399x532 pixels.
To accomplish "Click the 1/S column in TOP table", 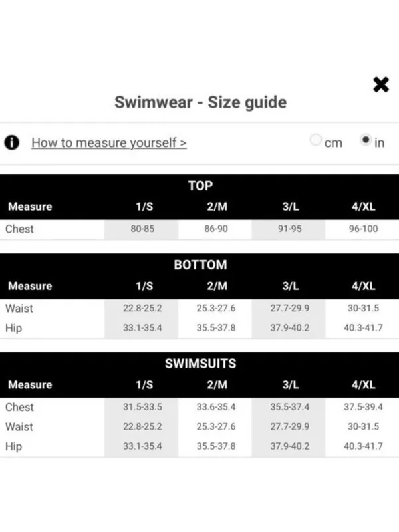I will [x=144, y=207].
